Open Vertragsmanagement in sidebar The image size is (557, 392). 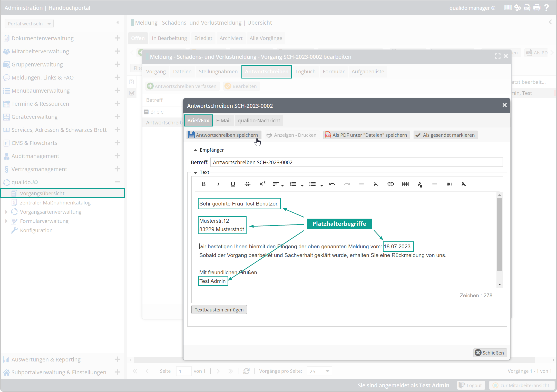(39, 169)
